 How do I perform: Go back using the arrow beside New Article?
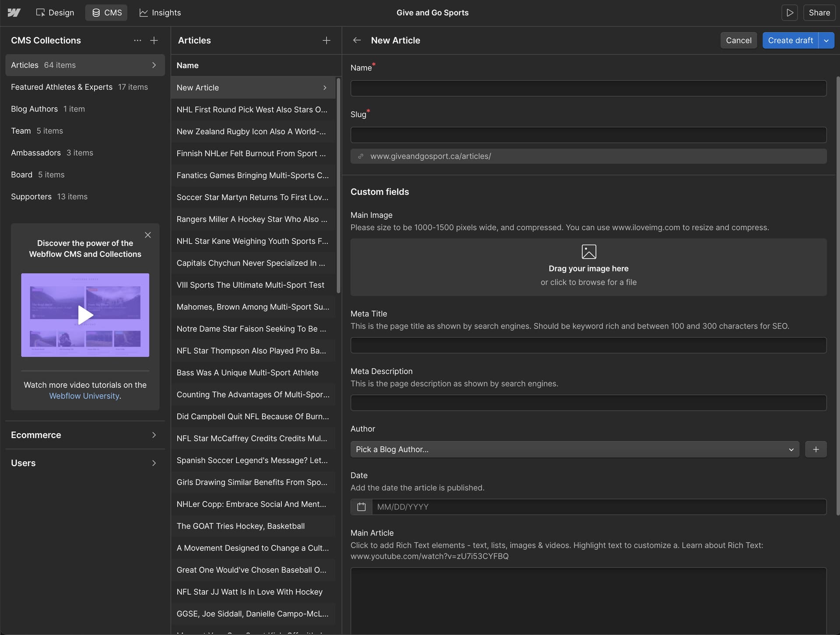click(x=357, y=40)
